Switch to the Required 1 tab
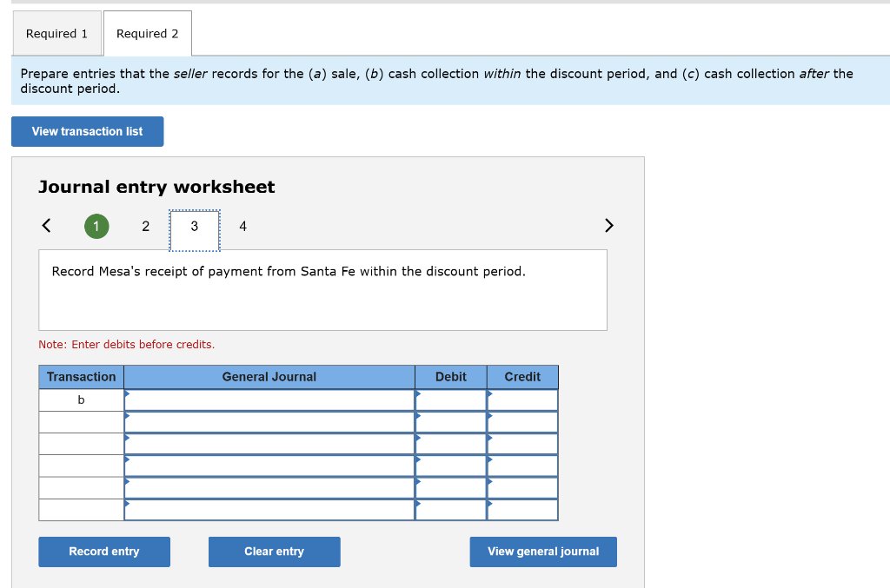 pos(56,34)
